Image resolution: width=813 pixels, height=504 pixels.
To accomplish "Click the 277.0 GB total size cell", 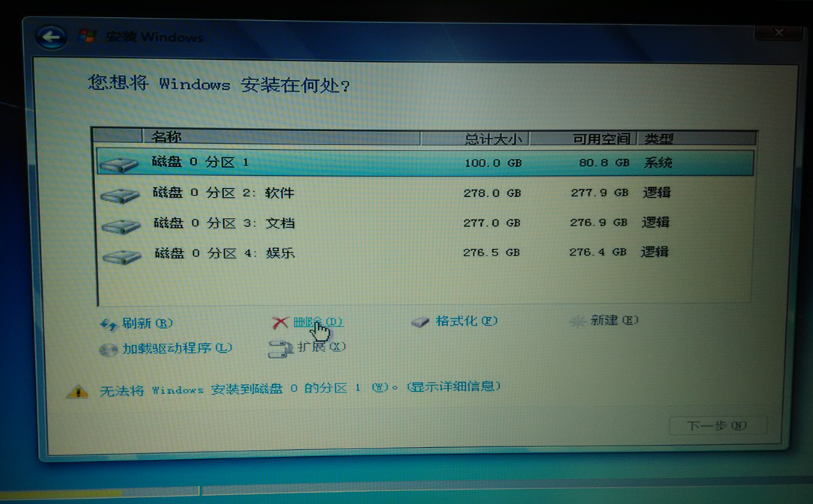I will tap(492, 222).
